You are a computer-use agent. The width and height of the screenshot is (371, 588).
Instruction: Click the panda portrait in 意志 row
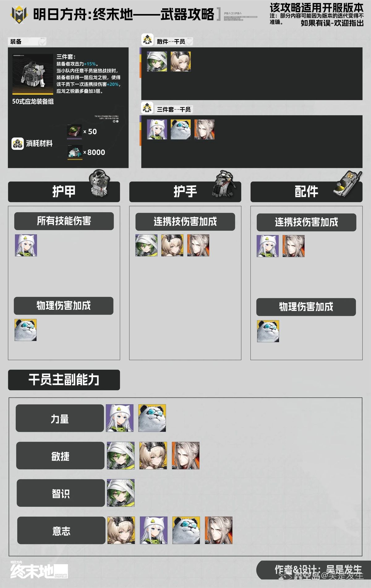pos(186,530)
